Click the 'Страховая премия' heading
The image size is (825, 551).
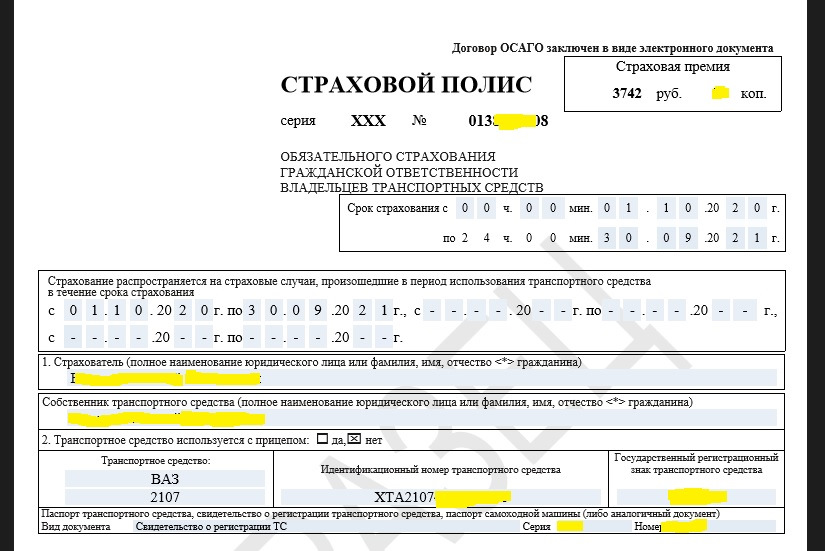(672, 67)
